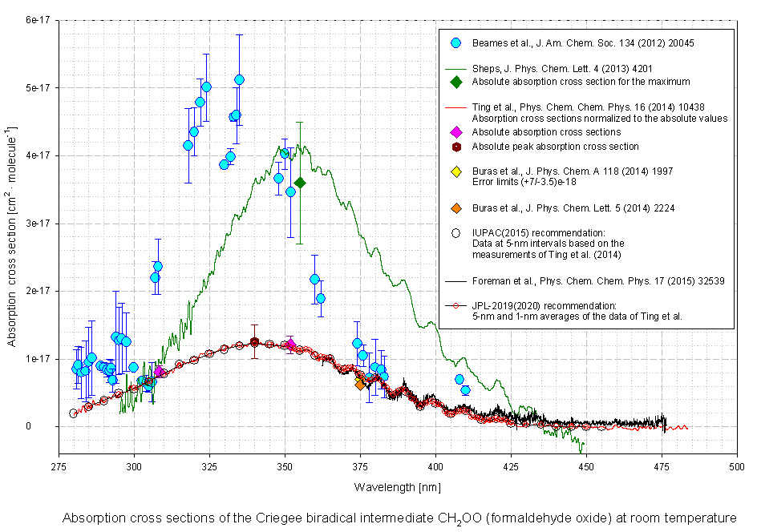Click the black Foreman line legend sample
The image size is (757, 532).
[455, 282]
